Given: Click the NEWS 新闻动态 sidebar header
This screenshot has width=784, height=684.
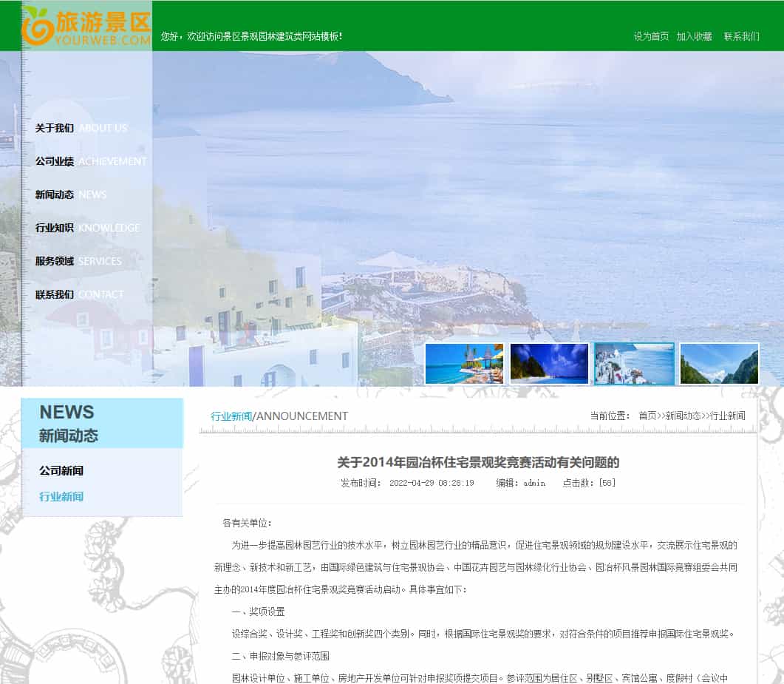Looking at the screenshot, I should tap(102, 423).
